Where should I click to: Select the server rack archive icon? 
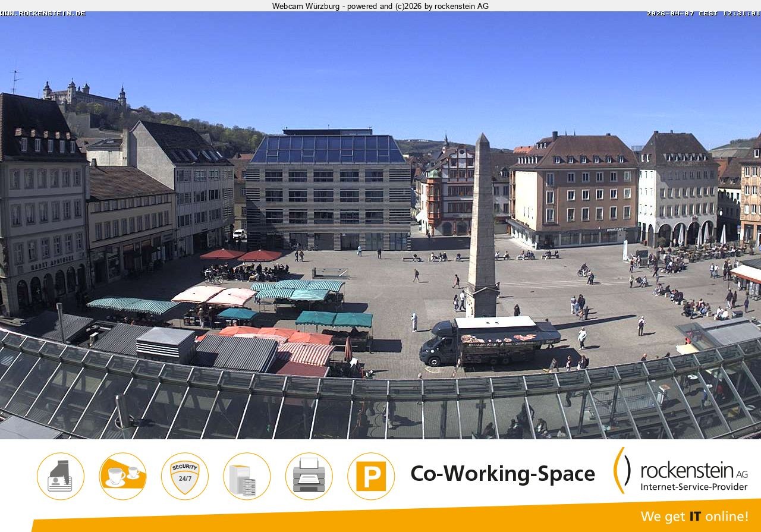(246, 476)
